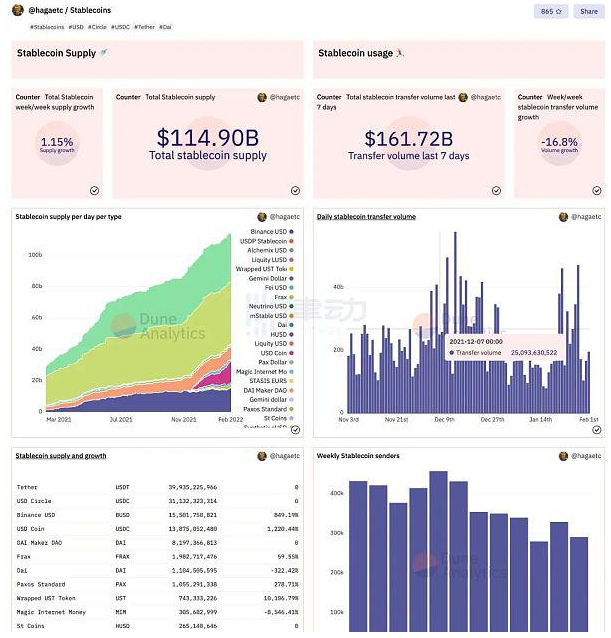Star the dashboard using the 865 button

click(551, 11)
